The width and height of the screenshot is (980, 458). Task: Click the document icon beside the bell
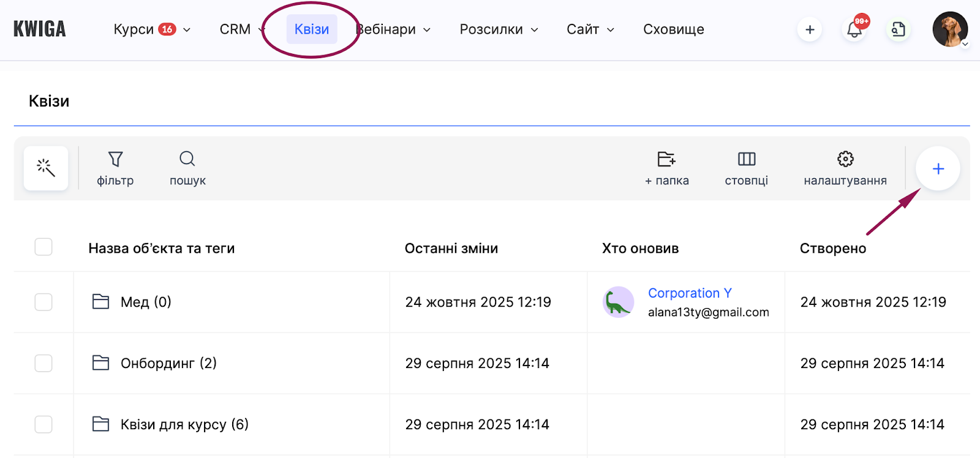coord(898,29)
